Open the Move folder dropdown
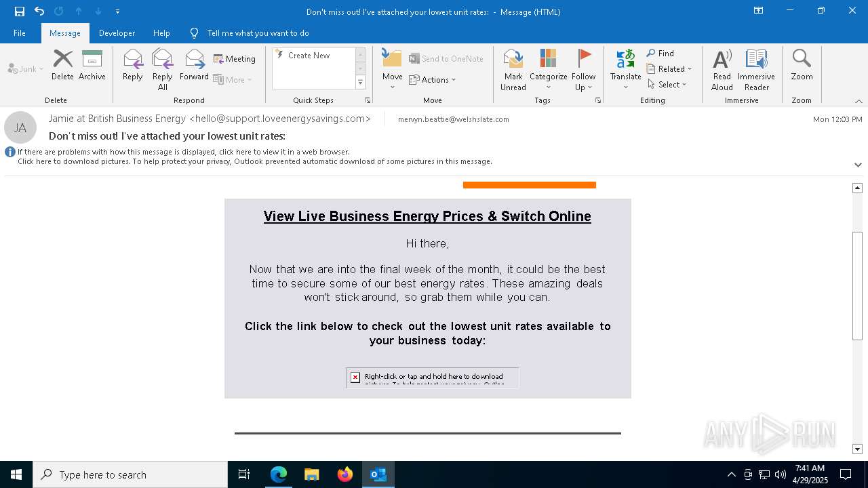This screenshot has width=868, height=488. [x=393, y=69]
